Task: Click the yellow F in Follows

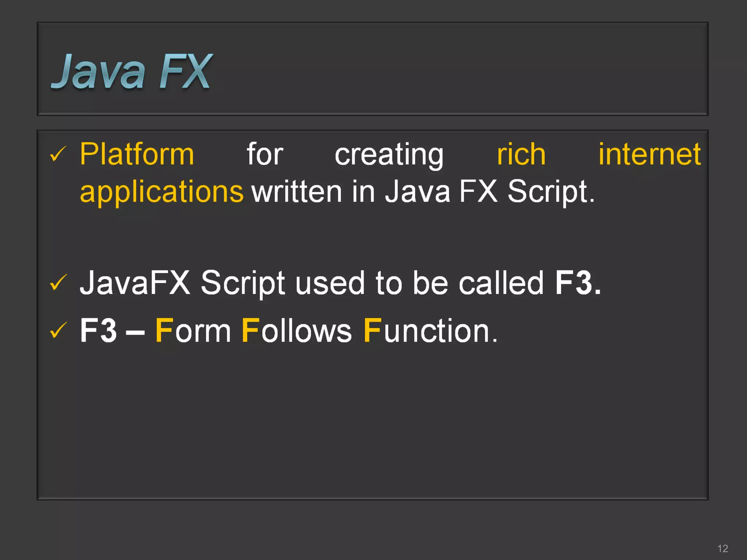Action: point(250,330)
